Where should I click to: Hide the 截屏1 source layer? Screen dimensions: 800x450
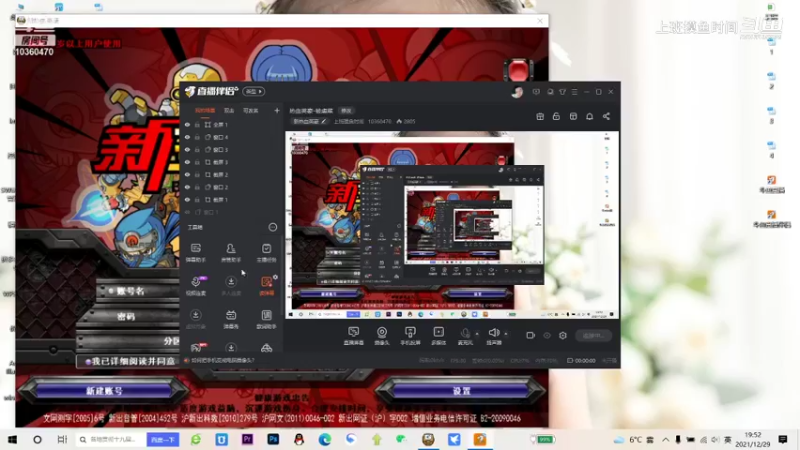pyautogui.click(x=187, y=199)
